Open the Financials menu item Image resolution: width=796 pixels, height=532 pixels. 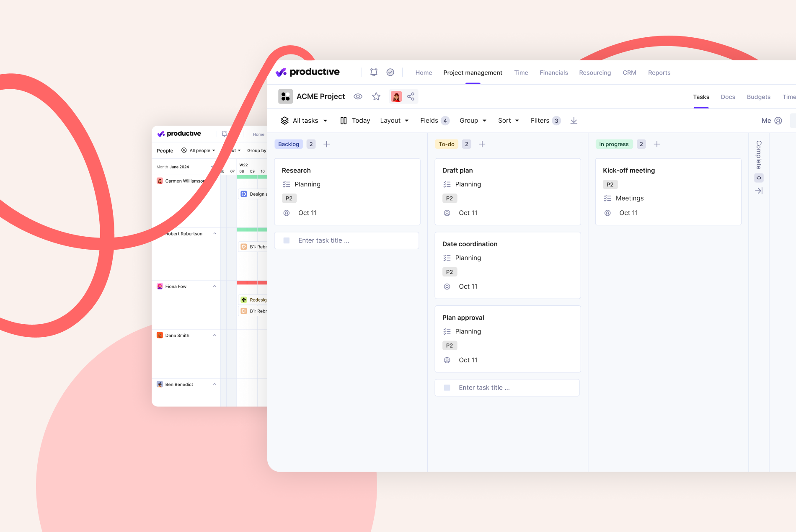pos(553,72)
